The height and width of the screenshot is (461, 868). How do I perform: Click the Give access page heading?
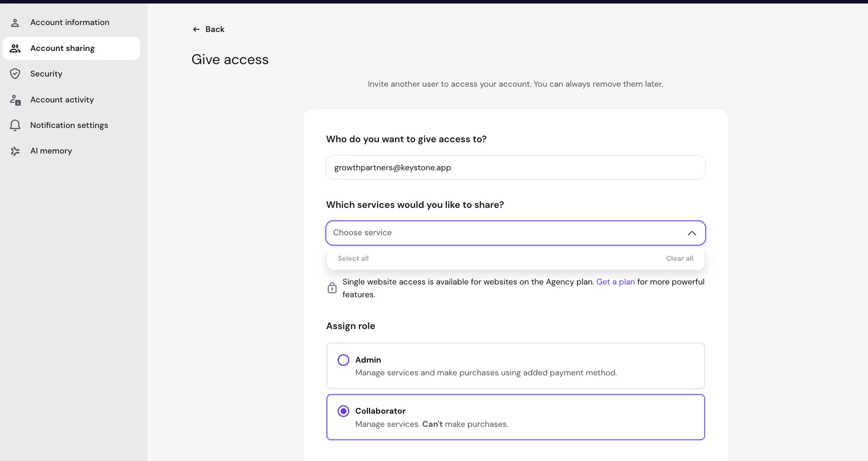click(x=230, y=60)
